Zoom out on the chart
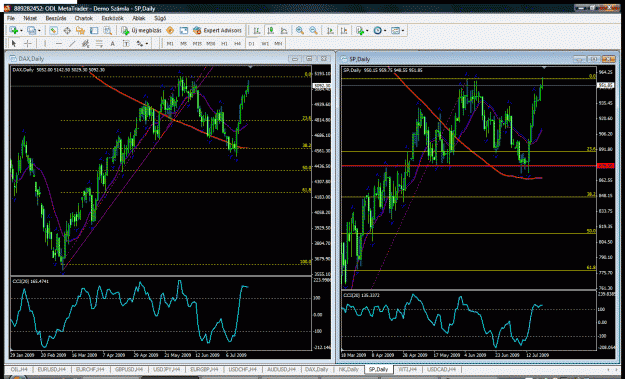The width and height of the screenshot is (625, 379). (313, 30)
